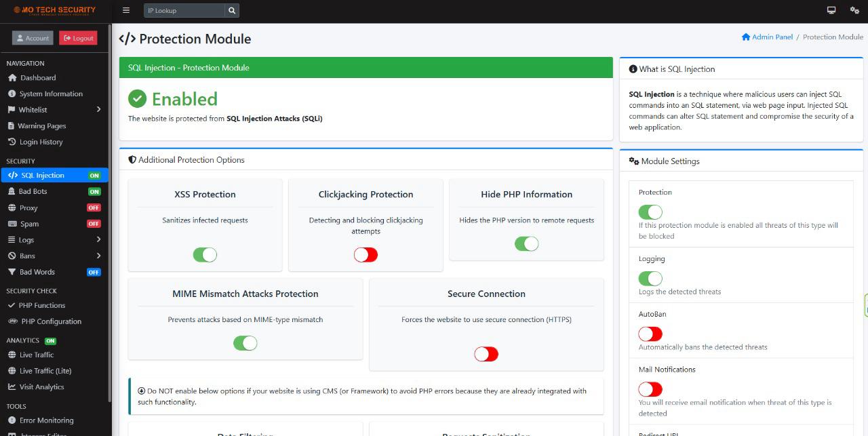Click the OFF badge next to Proxy

coord(94,207)
